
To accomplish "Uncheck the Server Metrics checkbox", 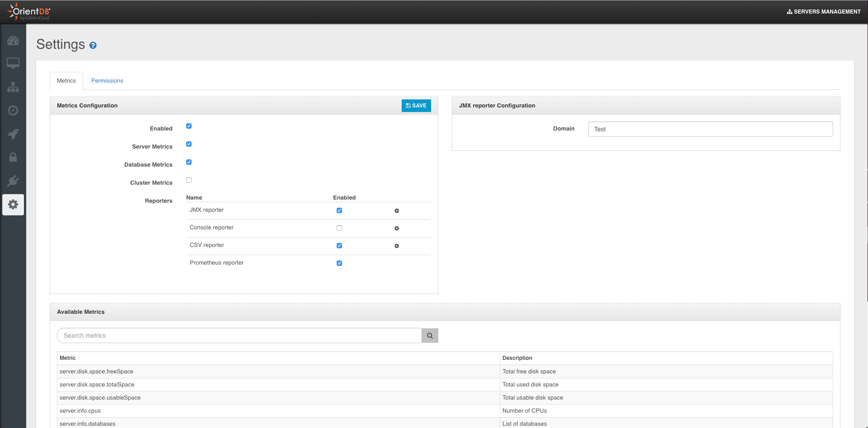I will click(x=189, y=144).
